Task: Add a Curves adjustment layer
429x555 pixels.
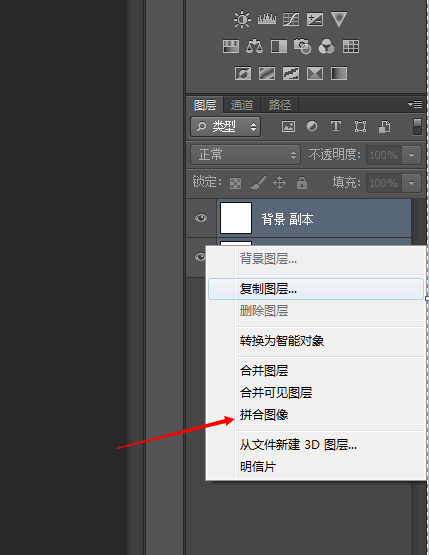Action: tap(291, 19)
